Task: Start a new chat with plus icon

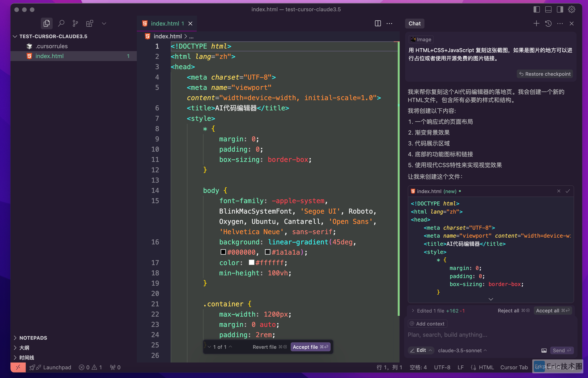Action: click(536, 24)
